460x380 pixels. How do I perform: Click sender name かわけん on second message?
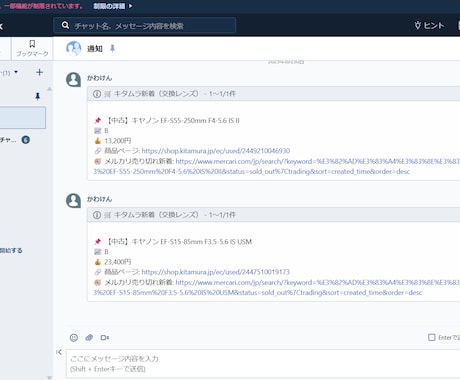point(99,199)
